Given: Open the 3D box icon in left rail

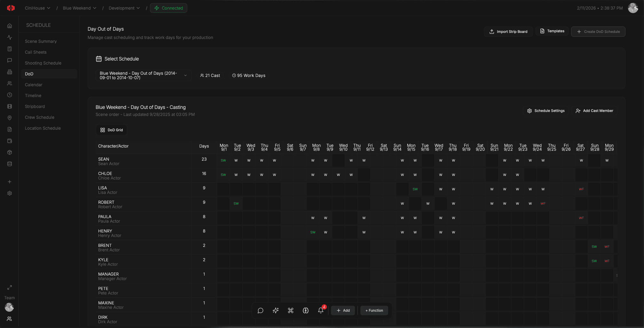Looking at the screenshot, I should (10, 152).
